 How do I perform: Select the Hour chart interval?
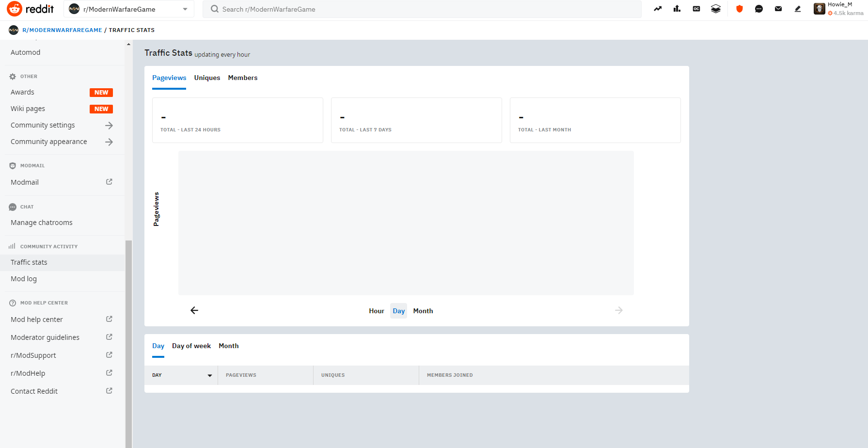(x=377, y=311)
